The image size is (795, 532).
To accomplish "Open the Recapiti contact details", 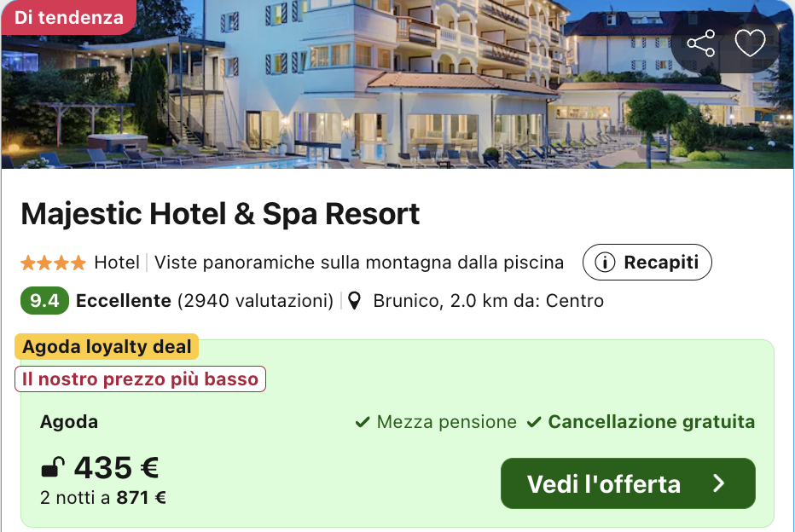I will click(x=647, y=263).
